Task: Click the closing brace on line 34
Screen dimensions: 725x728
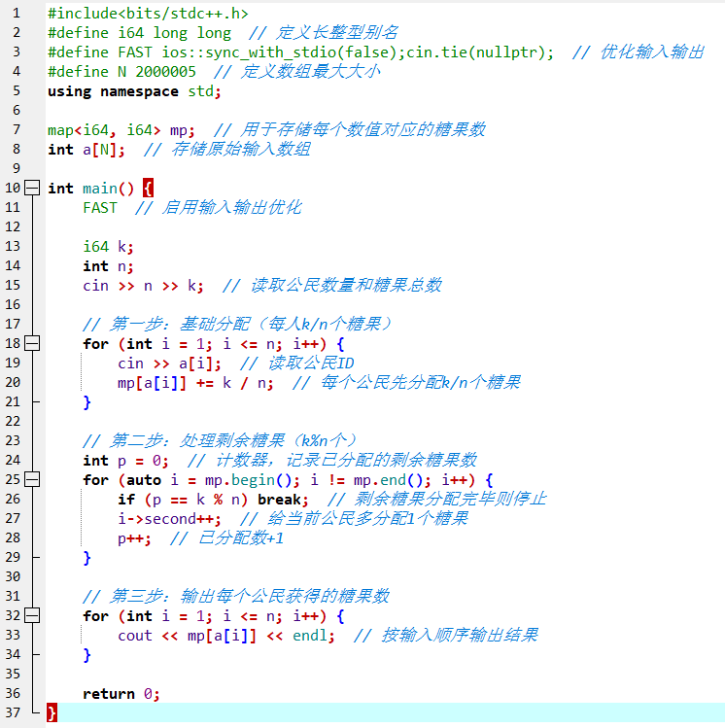Action: [86, 655]
